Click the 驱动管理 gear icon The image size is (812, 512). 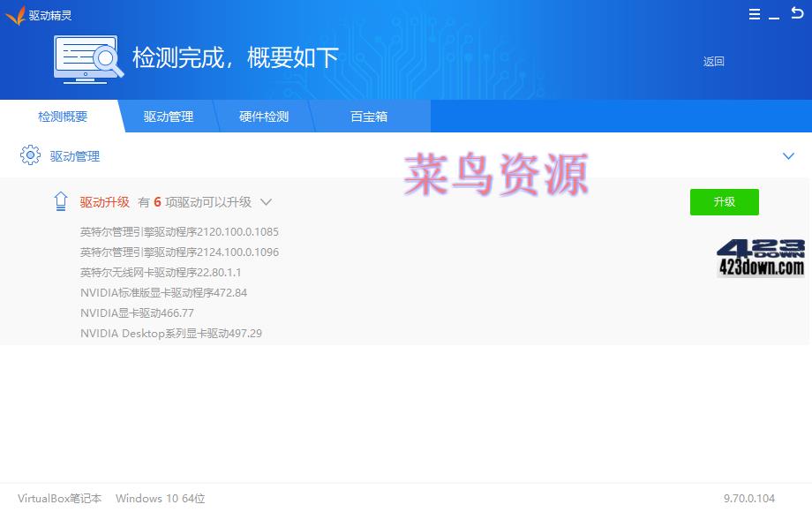click(x=30, y=156)
